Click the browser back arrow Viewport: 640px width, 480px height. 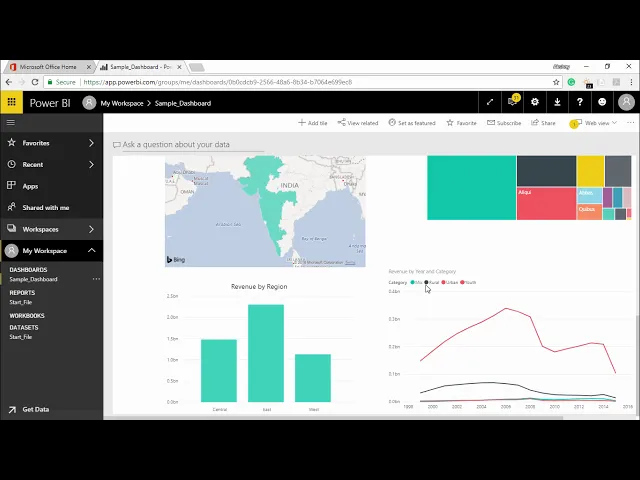(x=9, y=82)
